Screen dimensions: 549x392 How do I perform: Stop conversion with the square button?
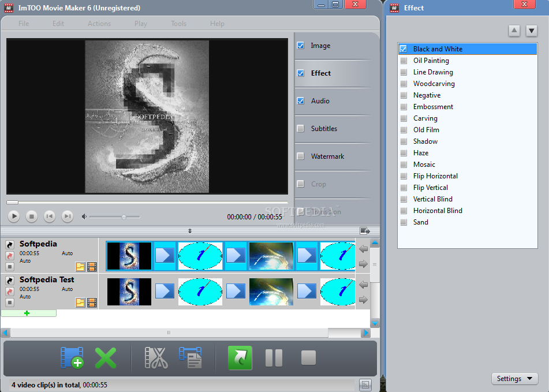(x=308, y=358)
